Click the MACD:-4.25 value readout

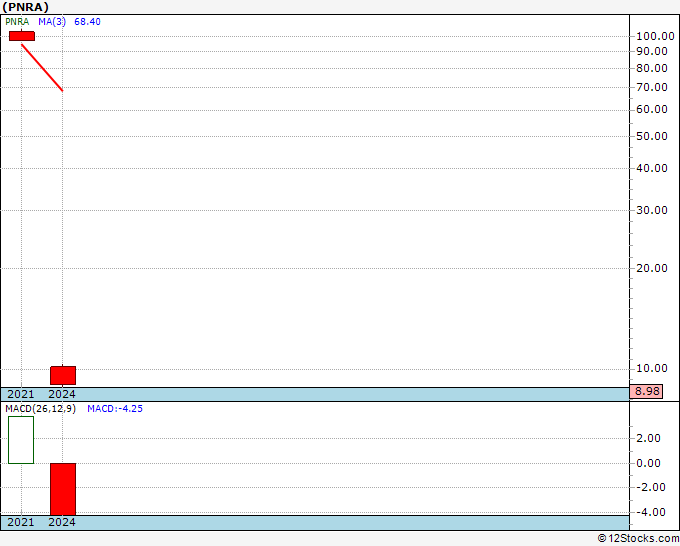[115, 409]
